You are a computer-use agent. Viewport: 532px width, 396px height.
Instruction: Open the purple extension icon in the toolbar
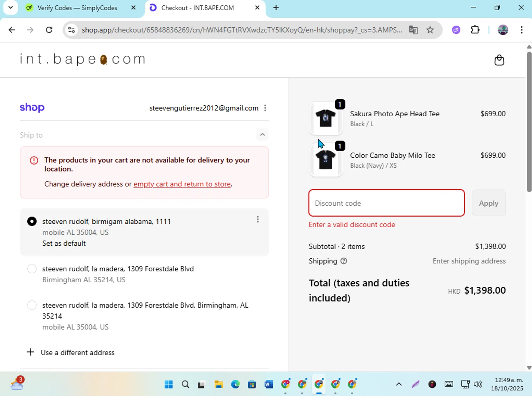coord(456,30)
